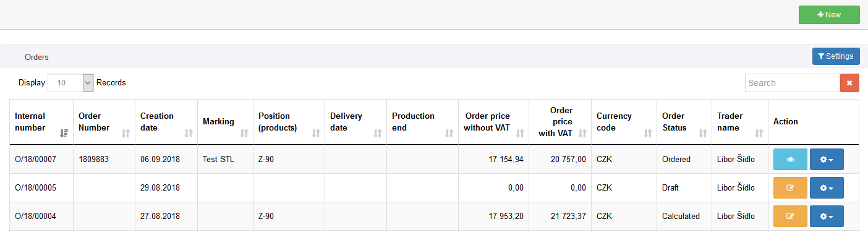Select the Orders tab
This screenshot has width=868, height=232.
coord(36,57)
